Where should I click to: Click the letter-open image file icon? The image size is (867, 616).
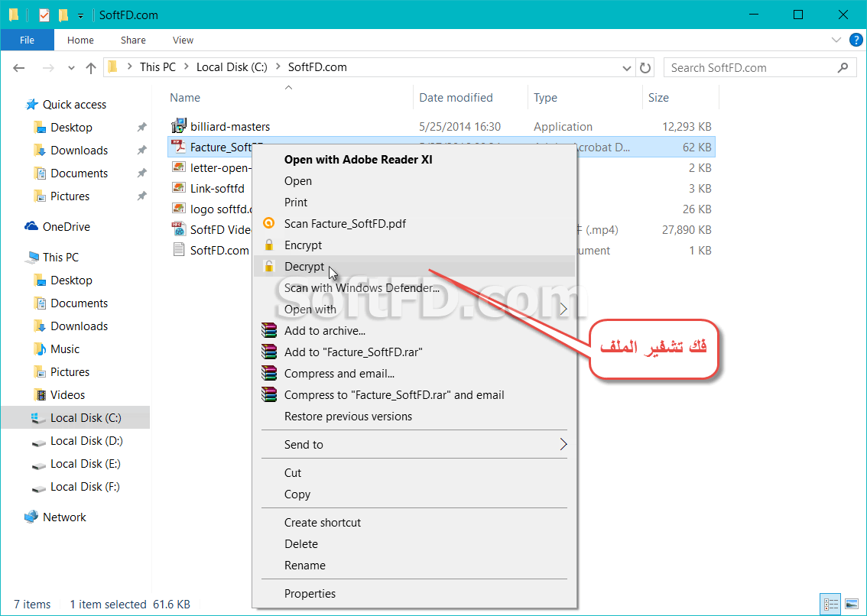click(x=178, y=167)
